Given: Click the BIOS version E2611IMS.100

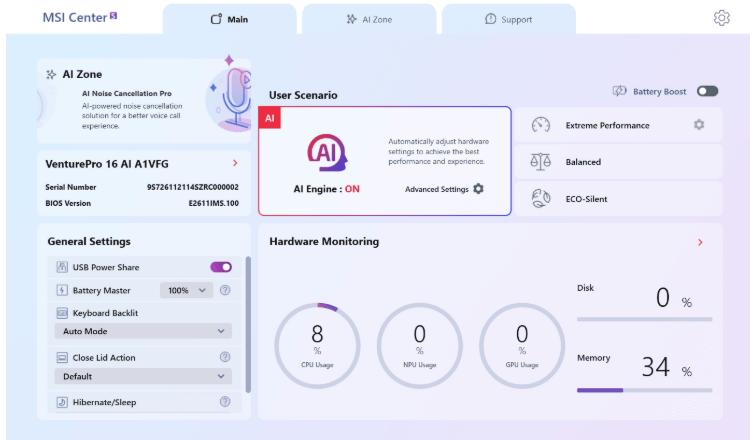Looking at the screenshot, I should pyautogui.click(x=213, y=203).
